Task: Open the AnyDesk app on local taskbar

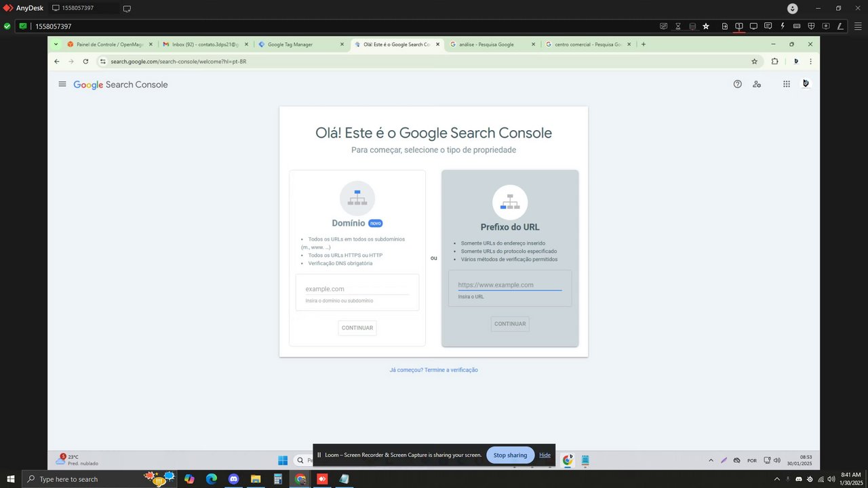Action: 322,479
